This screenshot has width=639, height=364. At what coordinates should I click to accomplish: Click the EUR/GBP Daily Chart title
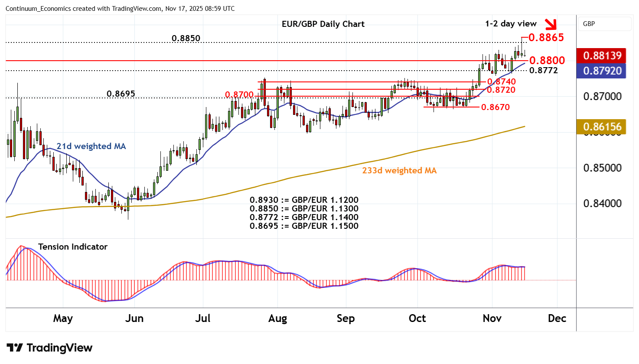pos(323,24)
